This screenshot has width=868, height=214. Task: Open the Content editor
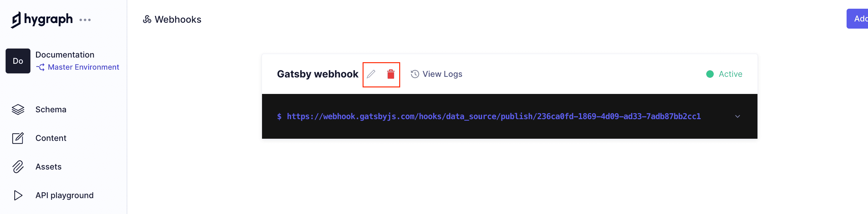(51, 138)
